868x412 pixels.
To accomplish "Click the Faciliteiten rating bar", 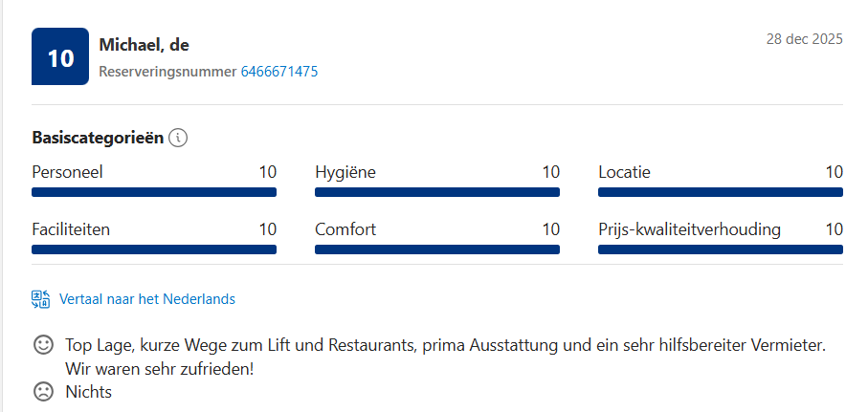I will (x=154, y=249).
